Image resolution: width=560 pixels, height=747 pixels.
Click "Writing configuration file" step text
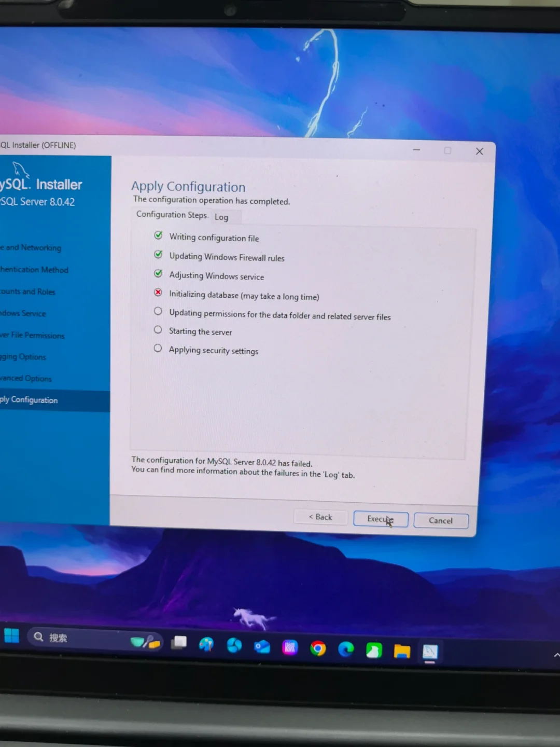[214, 238]
